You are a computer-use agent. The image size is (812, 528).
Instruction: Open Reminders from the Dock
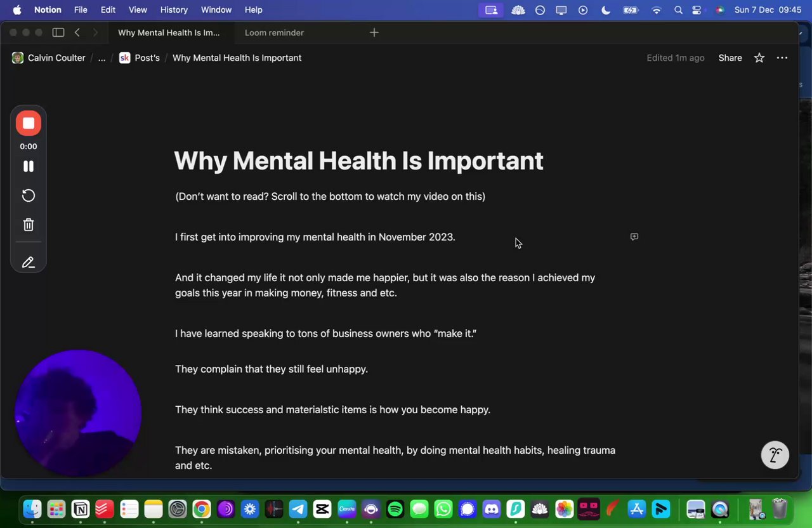(129, 509)
